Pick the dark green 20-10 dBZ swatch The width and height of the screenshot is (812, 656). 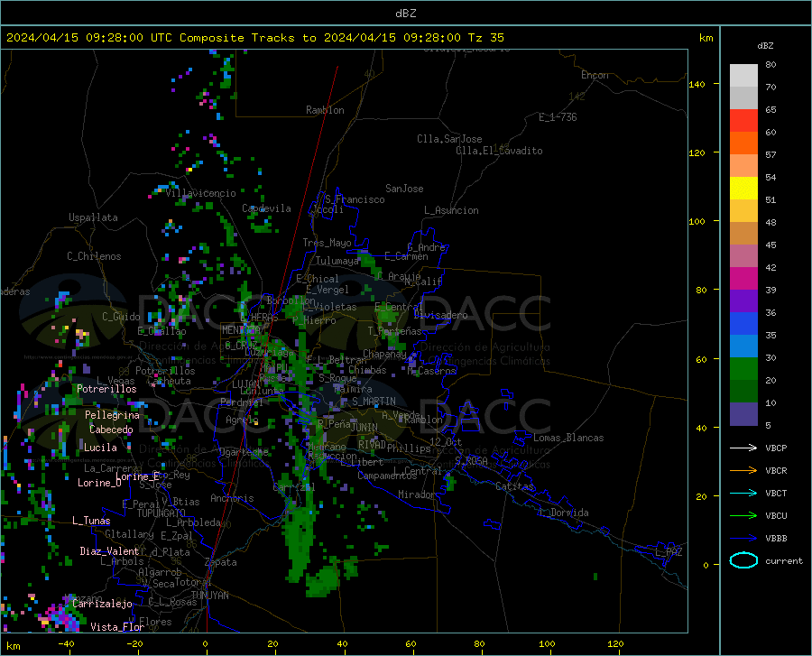pyautogui.click(x=743, y=392)
